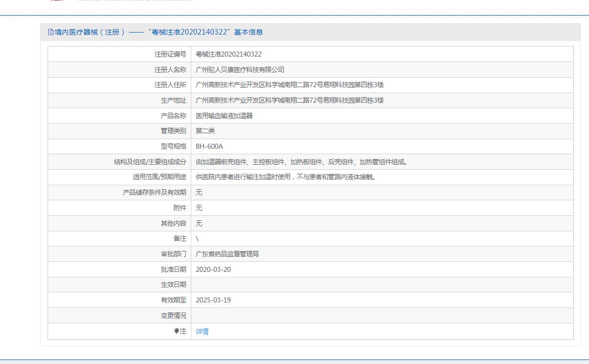The image size is (589, 364).
Task: Select 无 value in 产品储存条件及有效期 row
Action: pyautogui.click(x=199, y=192)
